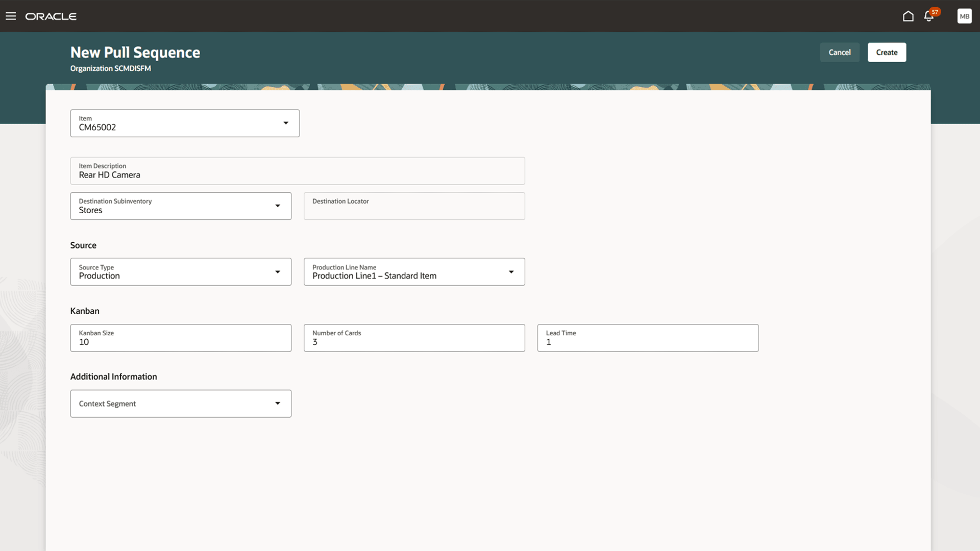980x551 pixels.
Task: Expand the Production Line Name dropdown
Action: 511,271
